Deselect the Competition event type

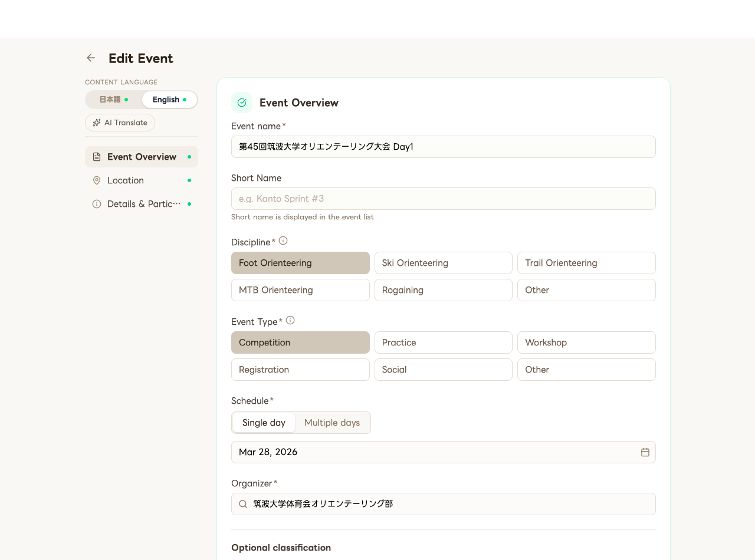tap(300, 342)
